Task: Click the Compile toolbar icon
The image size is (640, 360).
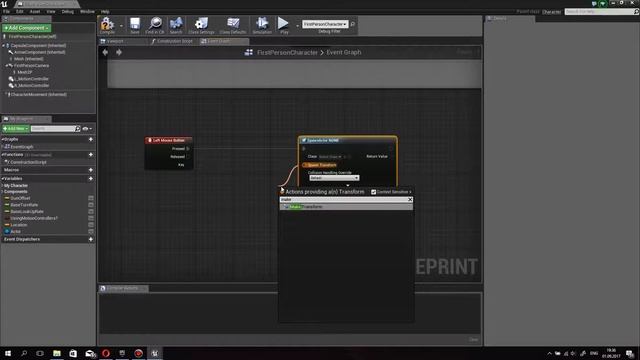Action: (107, 25)
